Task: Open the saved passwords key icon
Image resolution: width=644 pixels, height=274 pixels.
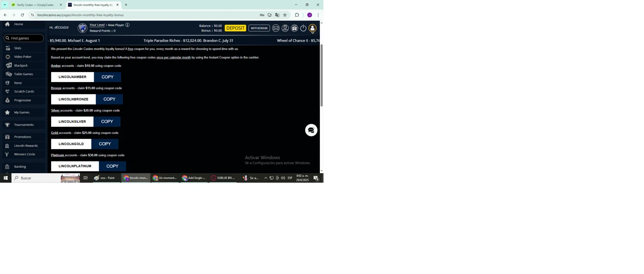Action: (262, 15)
